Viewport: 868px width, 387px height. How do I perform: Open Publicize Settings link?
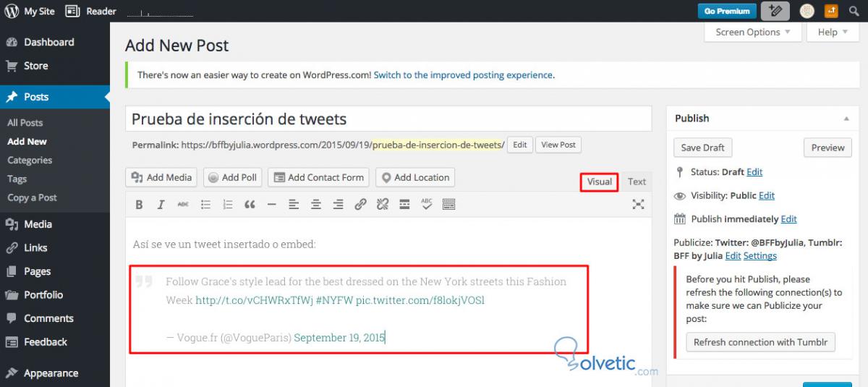[x=760, y=256]
